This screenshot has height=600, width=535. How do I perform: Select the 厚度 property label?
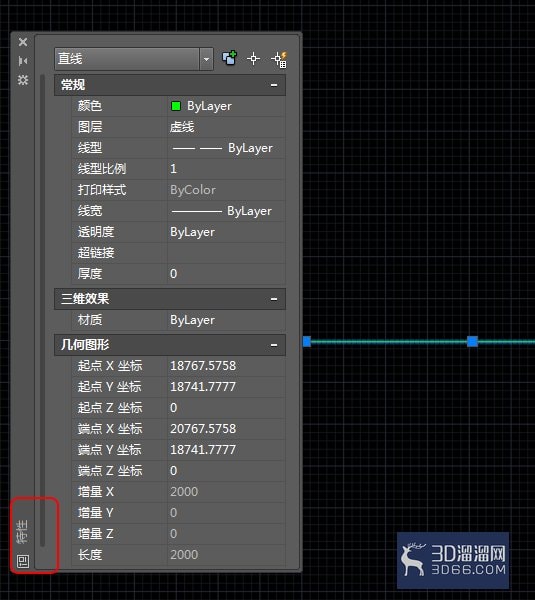click(x=90, y=274)
